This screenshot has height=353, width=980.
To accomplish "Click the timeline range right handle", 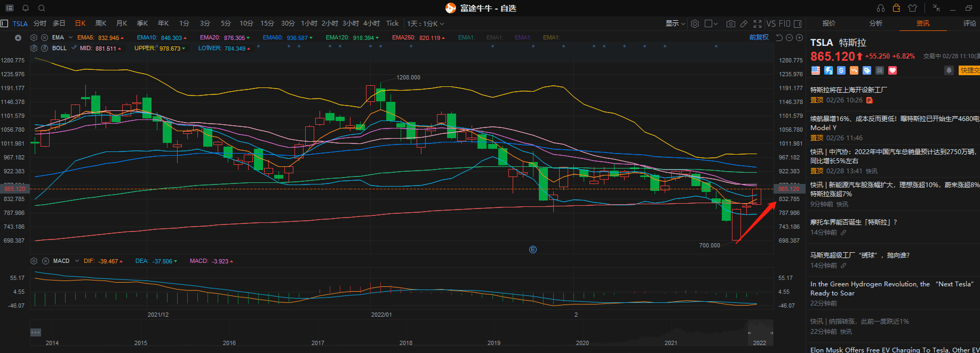I will 771,333.
